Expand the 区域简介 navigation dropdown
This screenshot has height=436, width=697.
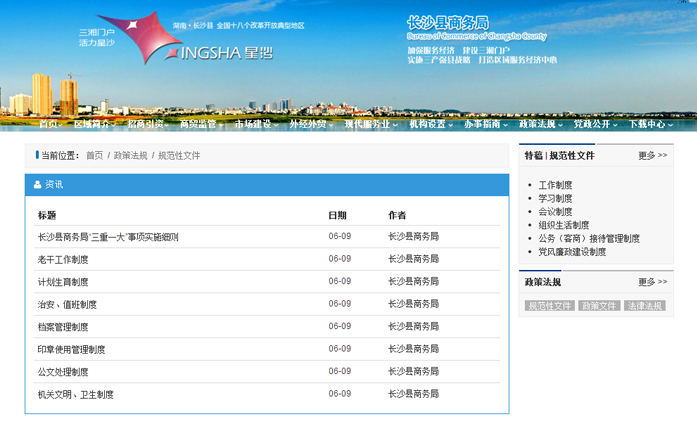point(94,124)
